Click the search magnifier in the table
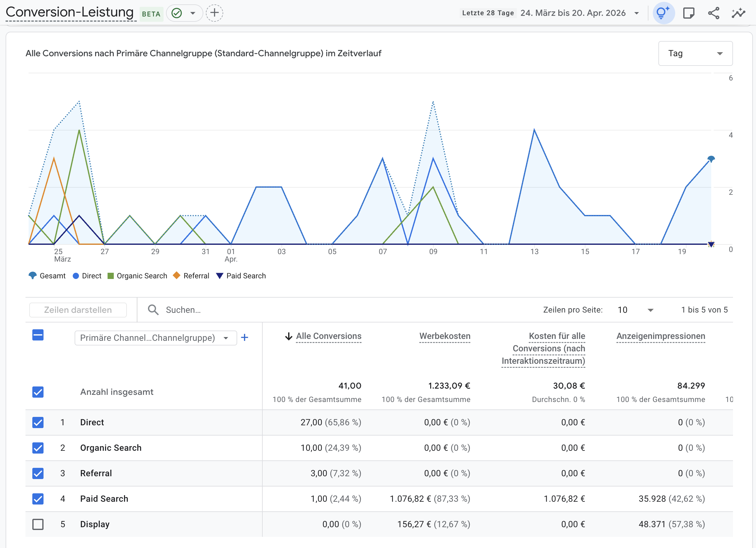The width and height of the screenshot is (756, 548). point(153,309)
